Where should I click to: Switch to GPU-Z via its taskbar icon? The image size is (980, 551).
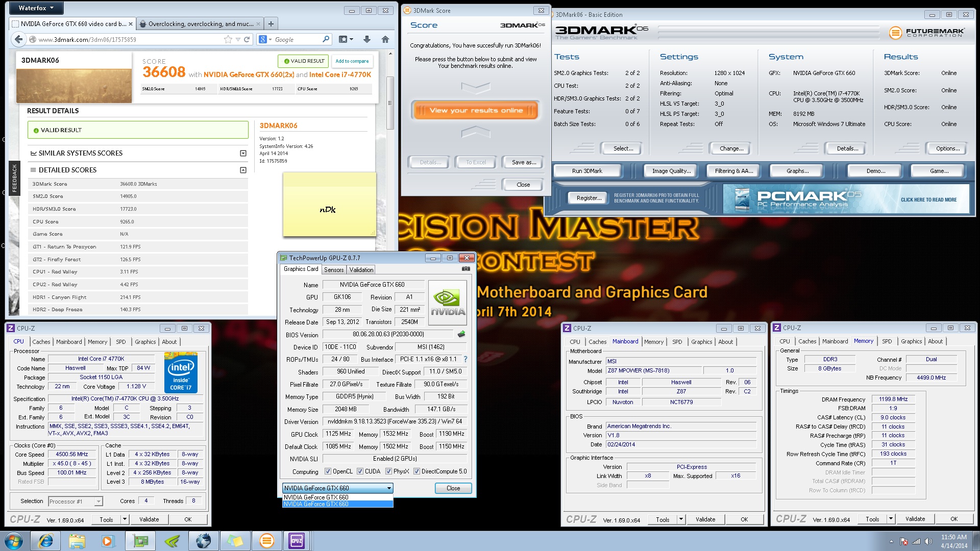140,540
